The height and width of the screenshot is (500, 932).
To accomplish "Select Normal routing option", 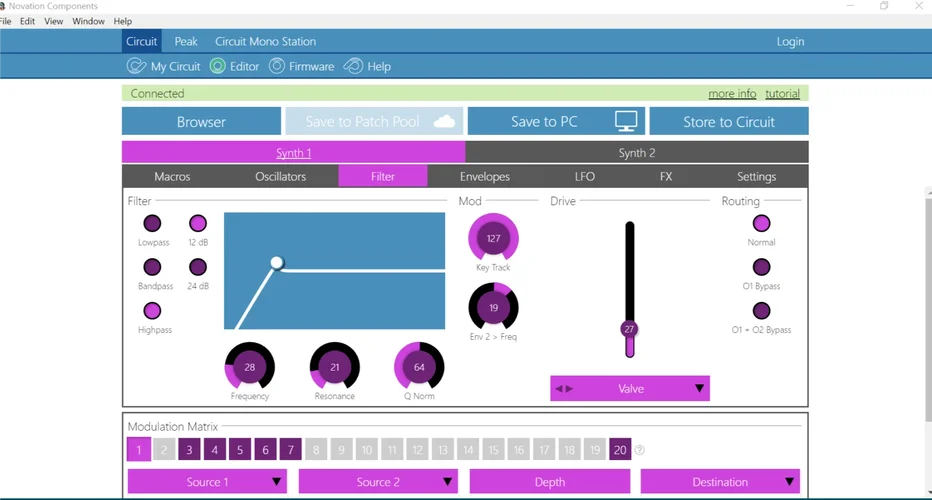I will 761,224.
